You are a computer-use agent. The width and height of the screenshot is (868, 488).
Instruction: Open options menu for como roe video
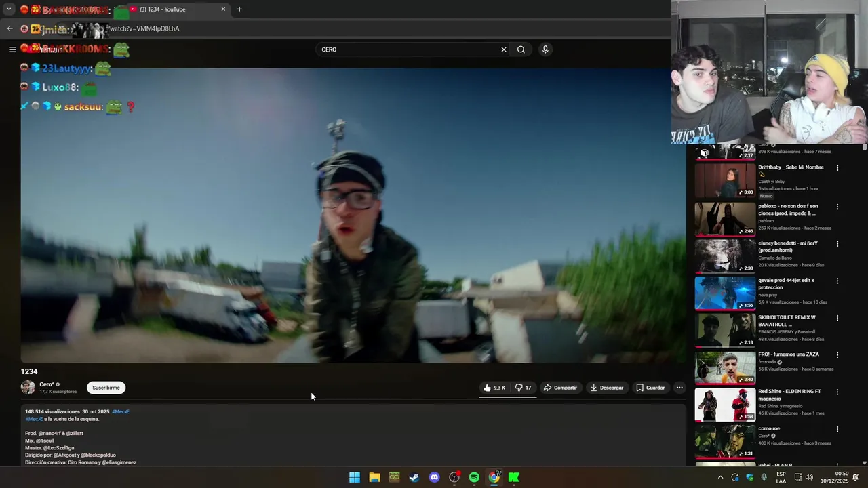(x=837, y=429)
